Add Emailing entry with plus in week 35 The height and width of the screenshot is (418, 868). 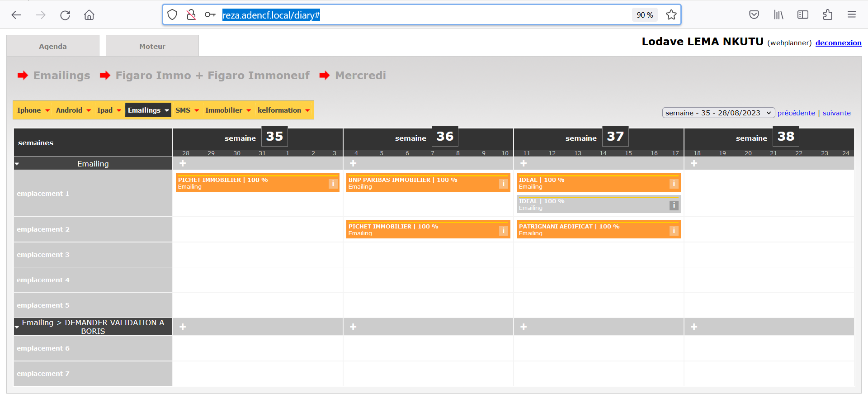183,163
